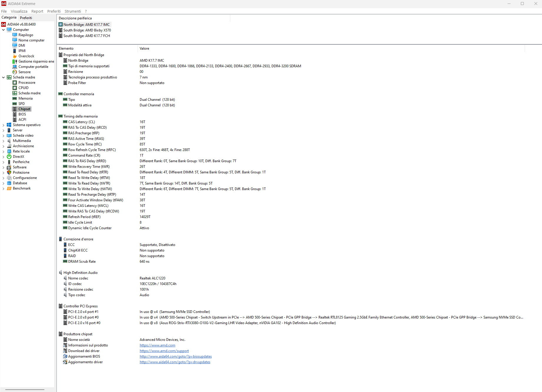Expand the Rete locale node
Screen dimensions: 542x392
coord(4,151)
